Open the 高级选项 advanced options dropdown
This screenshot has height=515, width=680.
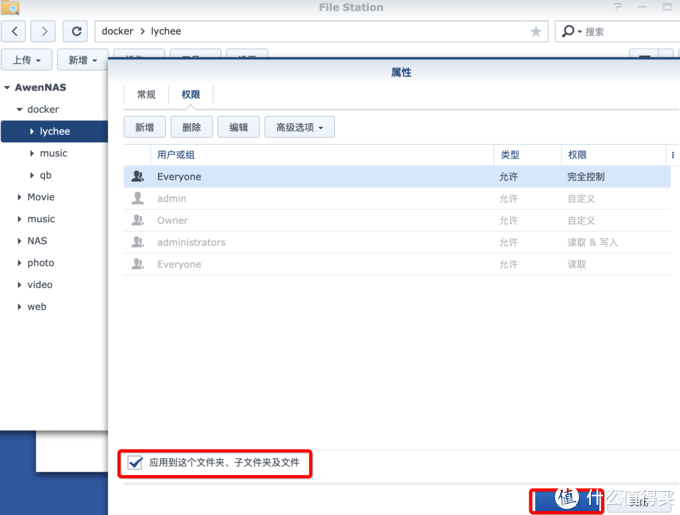pyautogui.click(x=300, y=127)
